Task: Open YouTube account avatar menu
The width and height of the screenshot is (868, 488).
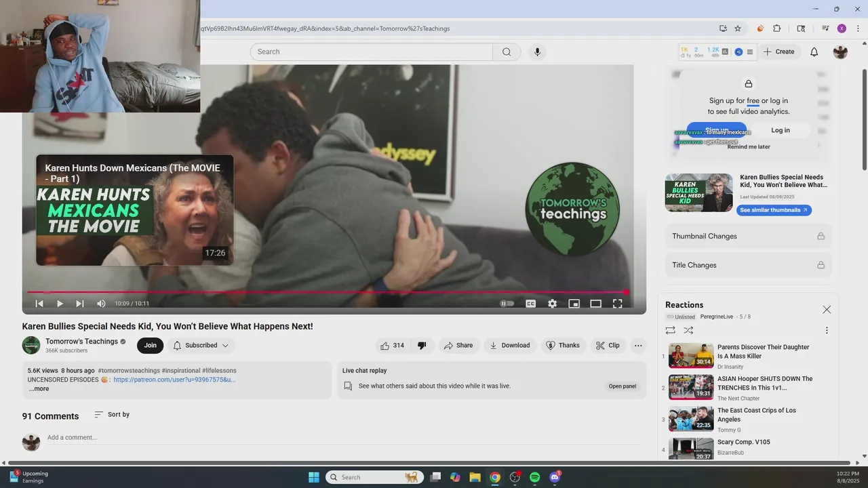Action: (840, 52)
